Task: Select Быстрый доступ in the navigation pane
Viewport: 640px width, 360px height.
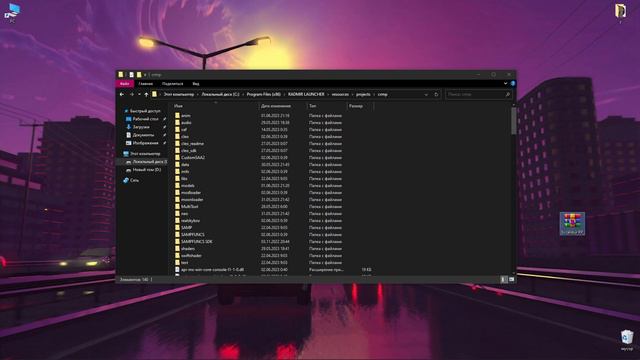Action: [x=145, y=111]
